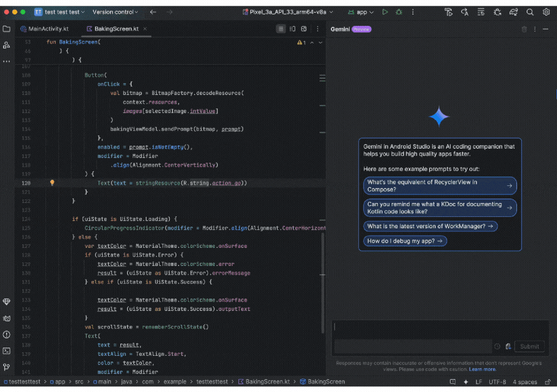Open the IDE settings gear icon
Image resolution: width=557 pixels, height=392 pixels.
pyautogui.click(x=546, y=12)
